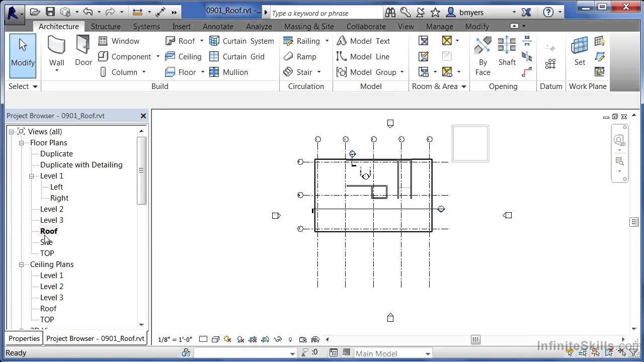644x362 pixels.
Task: Toggle Sun Path in view controls
Action: [227, 339]
